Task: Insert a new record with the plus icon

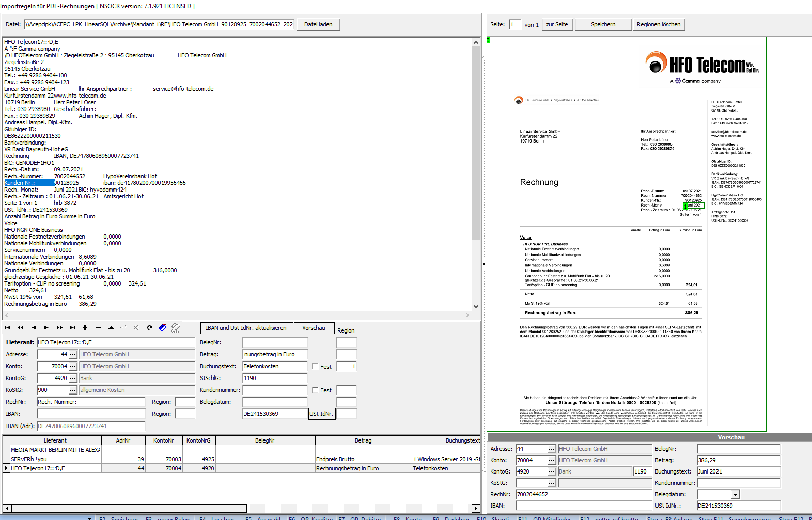Action: [85, 328]
